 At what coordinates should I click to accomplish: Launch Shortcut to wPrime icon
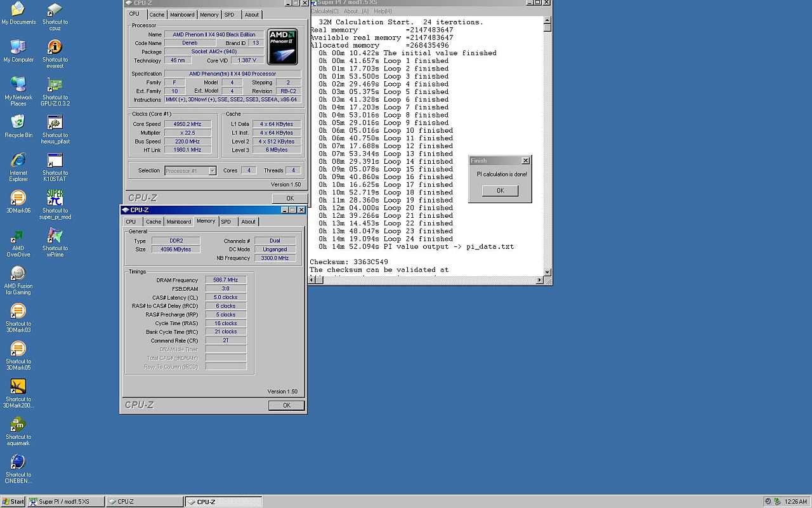(x=55, y=243)
